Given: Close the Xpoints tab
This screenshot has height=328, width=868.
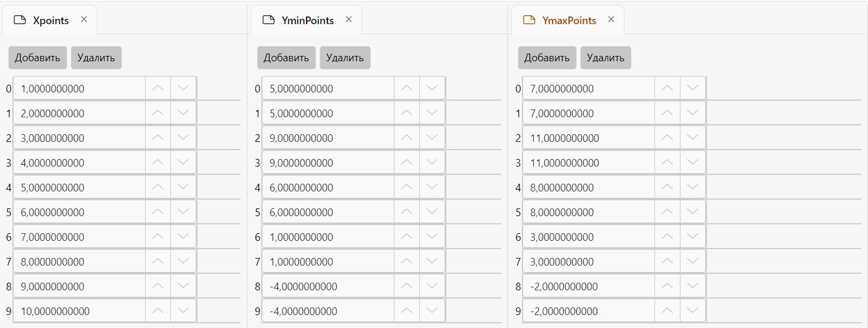Looking at the screenshot, I should click(x=84, y=19).
